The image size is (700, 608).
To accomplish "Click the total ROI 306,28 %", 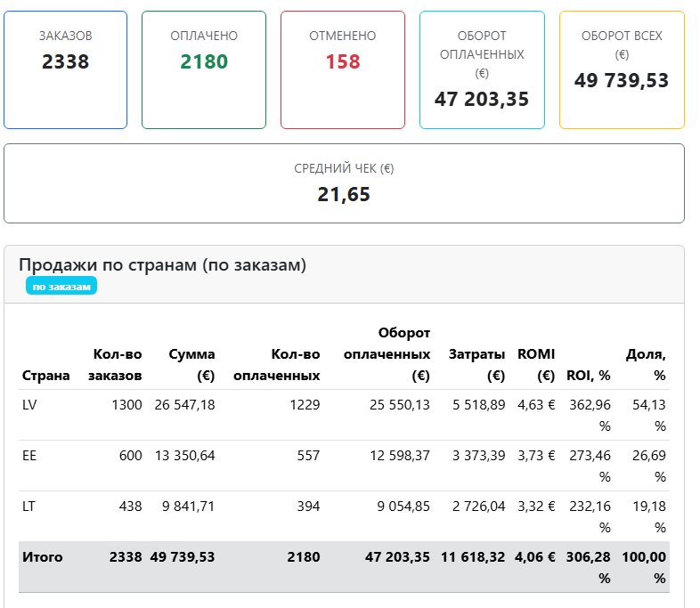I will 589,568.
